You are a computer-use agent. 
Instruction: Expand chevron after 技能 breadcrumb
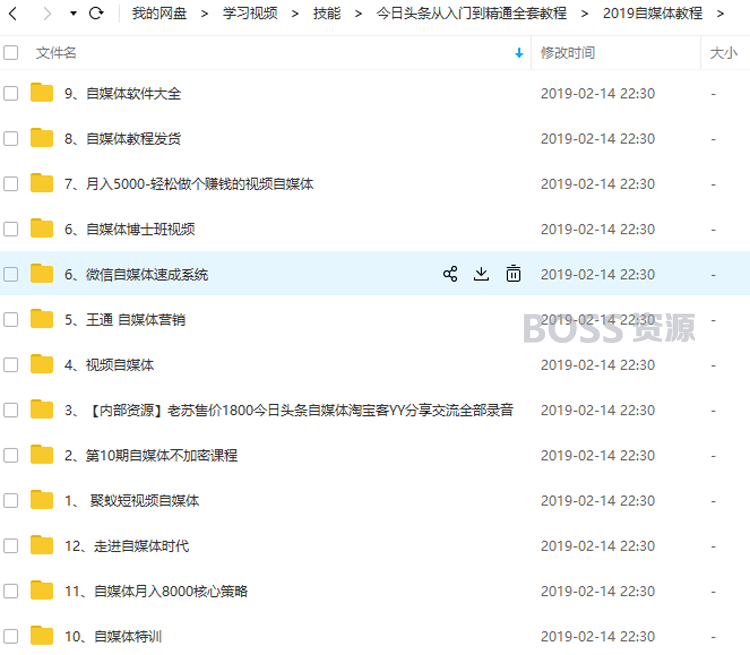pos(358,14)
